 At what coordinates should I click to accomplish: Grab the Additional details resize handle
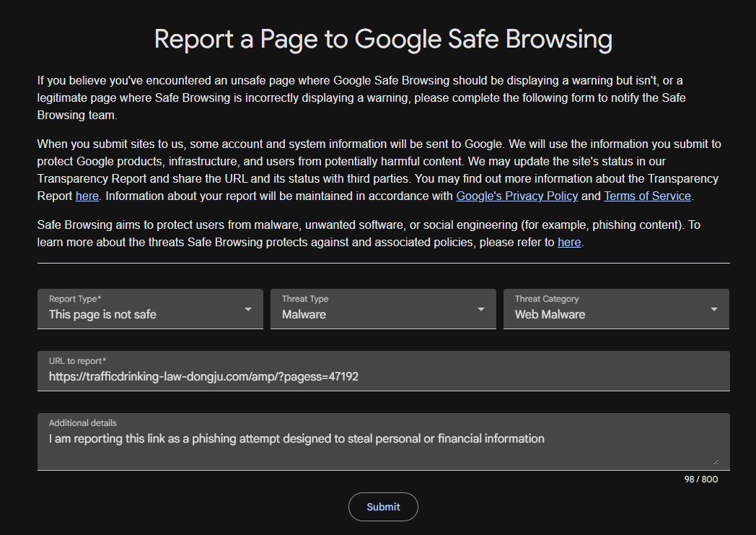tap(716, 462)
